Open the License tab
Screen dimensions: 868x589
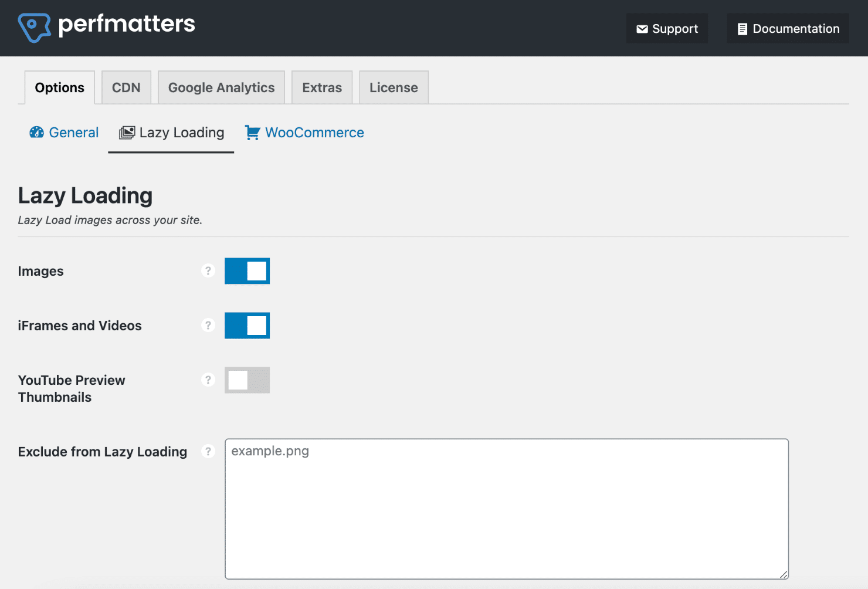pyautogui.click(x=393, y=87)
